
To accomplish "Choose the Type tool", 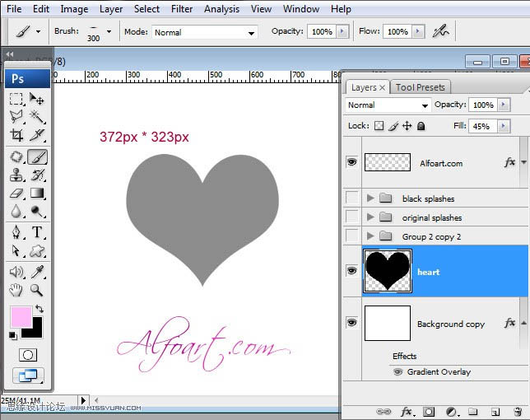I will click(37, 232).
